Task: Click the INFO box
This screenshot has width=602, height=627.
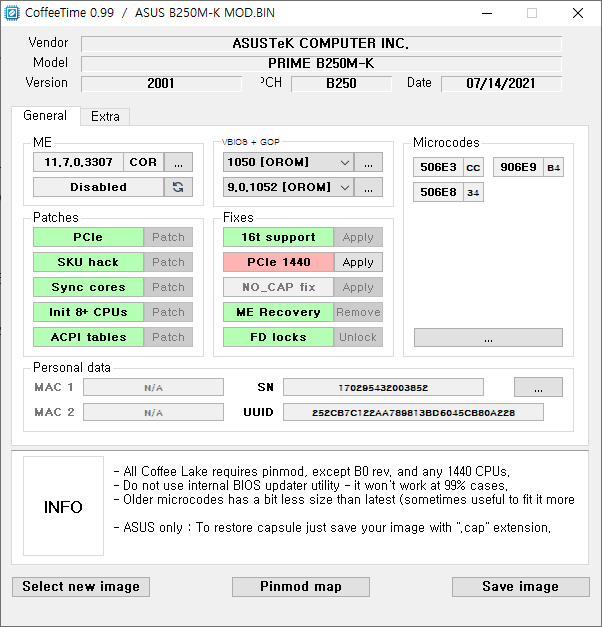Action: 63,506
